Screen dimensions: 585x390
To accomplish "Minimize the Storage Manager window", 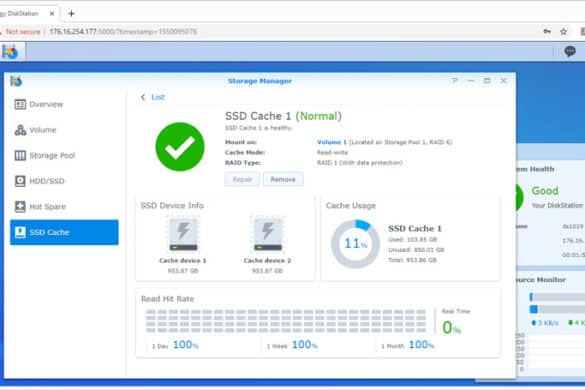I will pyautogui.click(x=471, y=81).
